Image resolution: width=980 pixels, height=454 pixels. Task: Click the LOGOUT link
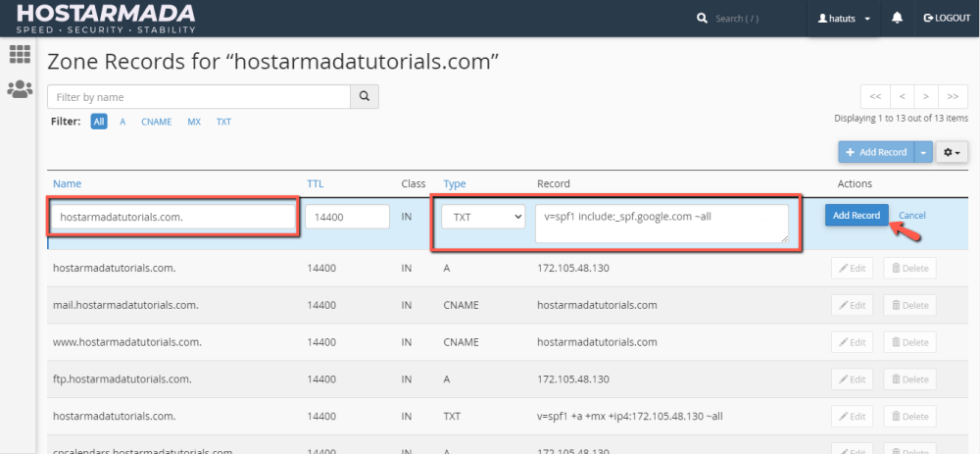[x=947, y=18]
